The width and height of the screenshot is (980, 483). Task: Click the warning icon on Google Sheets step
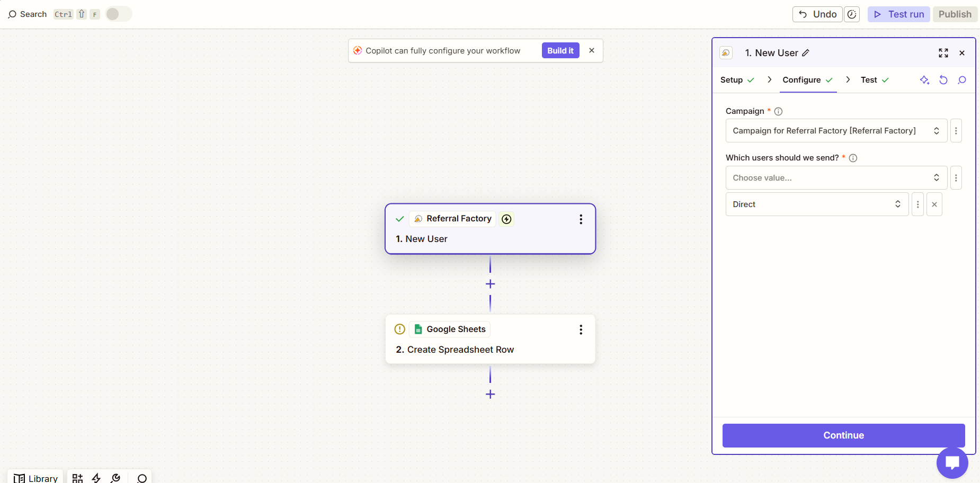pos(400,329)
